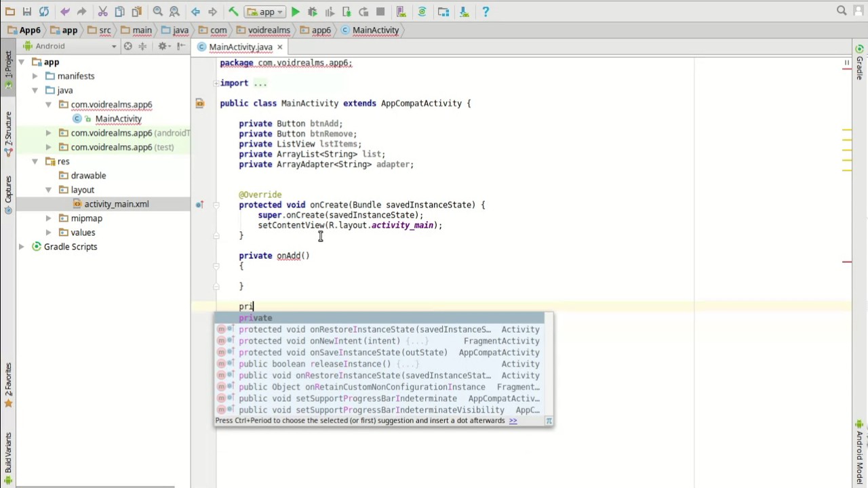The height and width of the screenshot is (488, 868).
Task: Expand the mipmap folder
Action: (48, 219)
